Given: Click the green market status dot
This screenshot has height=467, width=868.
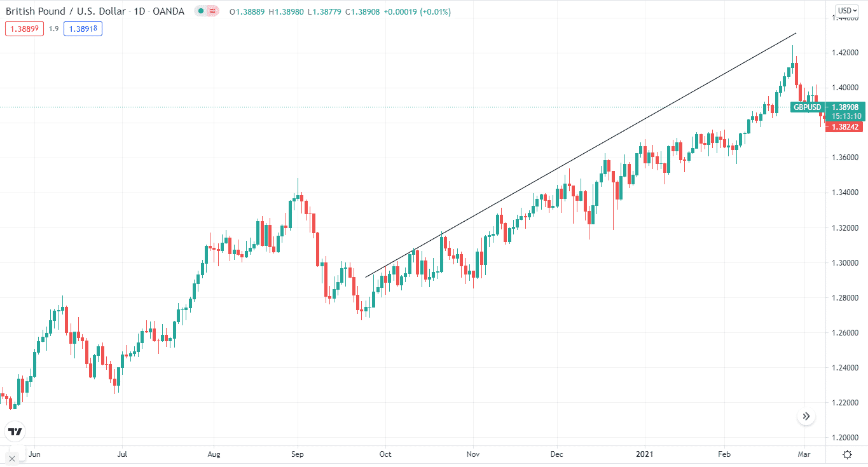Looking at the screenshot, I should [201, 11].
